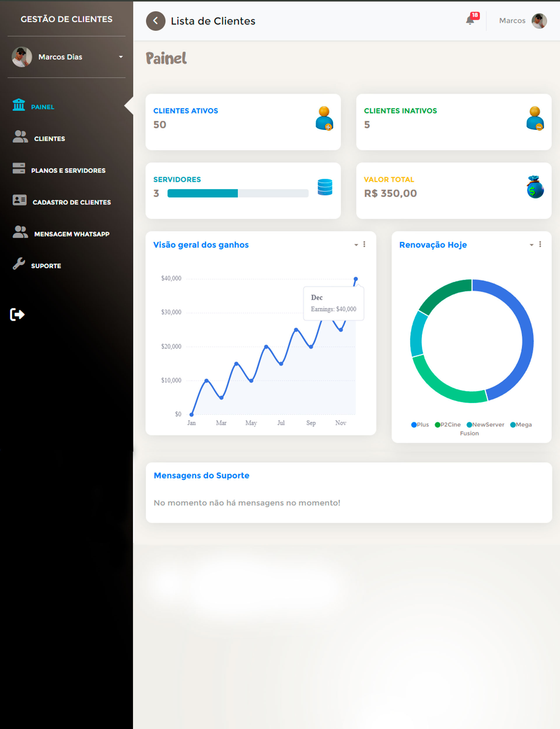Click the Gestão de Clientes title link
This screenshot has height=729, width=560.
coord(66,19)
